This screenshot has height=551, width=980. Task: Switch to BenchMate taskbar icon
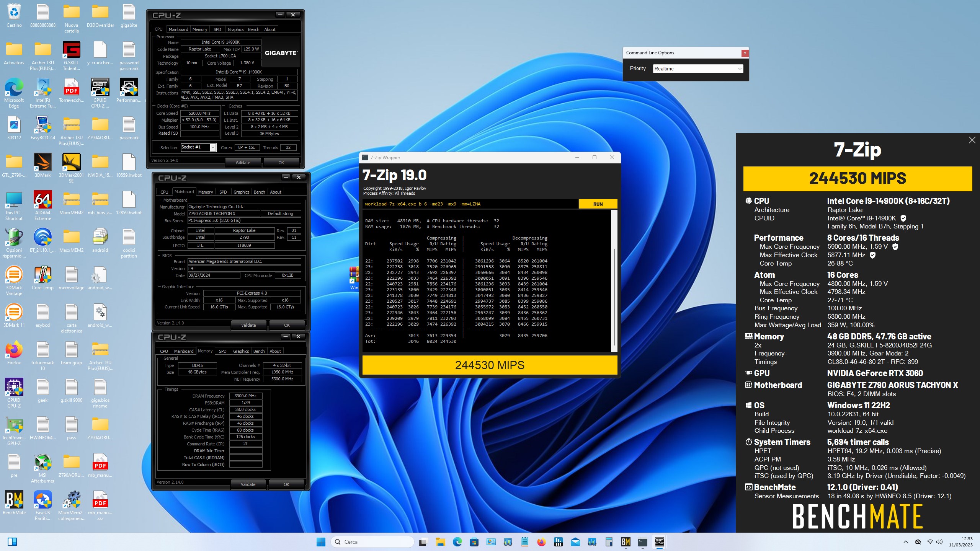pyautogui.click(x=626, y=542)
